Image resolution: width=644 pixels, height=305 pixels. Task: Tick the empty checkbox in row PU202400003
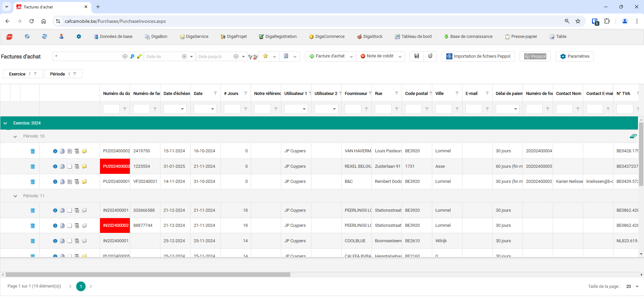[x=69, y=166]
